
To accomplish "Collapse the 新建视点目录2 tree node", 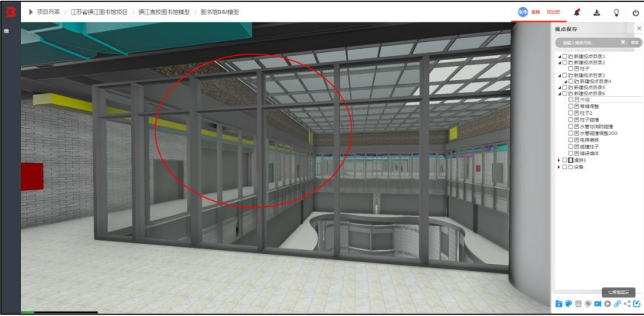I will (559, 63).
